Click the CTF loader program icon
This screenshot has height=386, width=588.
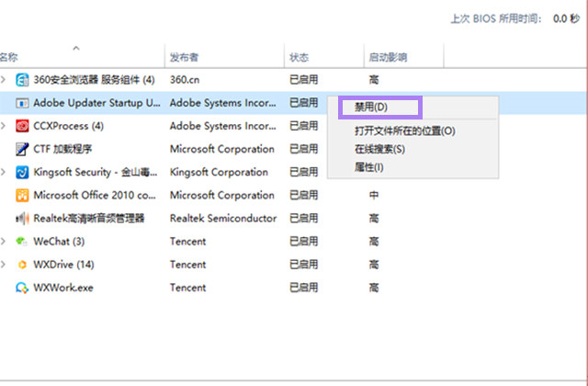pyautogui.click(x=22, y=149)
